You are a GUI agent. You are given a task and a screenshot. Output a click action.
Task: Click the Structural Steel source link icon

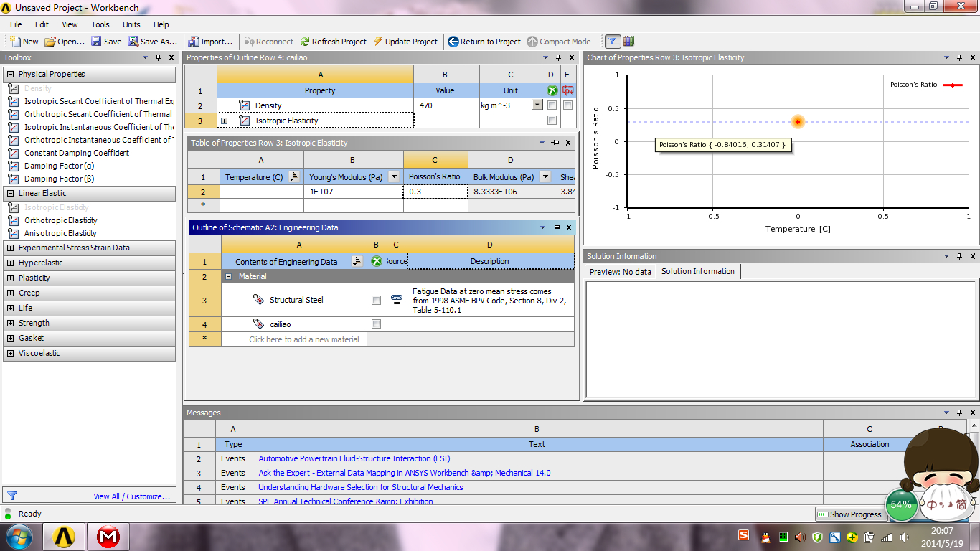click(x=396, y=300)
